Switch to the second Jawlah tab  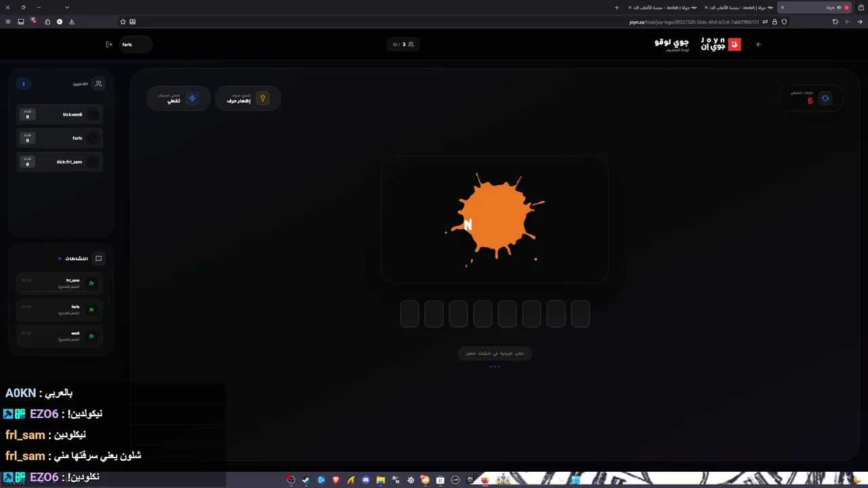(663, 7)
